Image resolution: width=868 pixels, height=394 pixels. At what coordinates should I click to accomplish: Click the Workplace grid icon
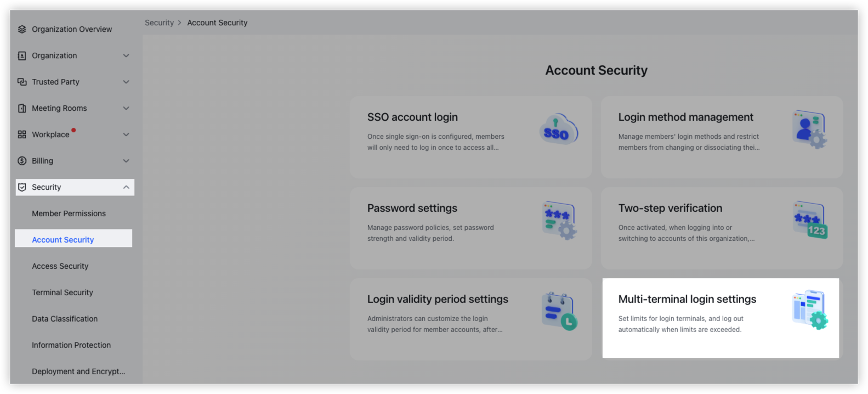(x=21, y=134)
